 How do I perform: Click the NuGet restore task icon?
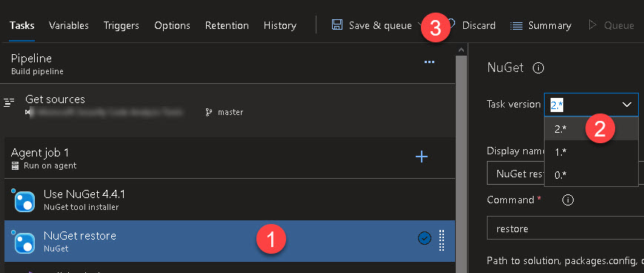tap(24, 243)
